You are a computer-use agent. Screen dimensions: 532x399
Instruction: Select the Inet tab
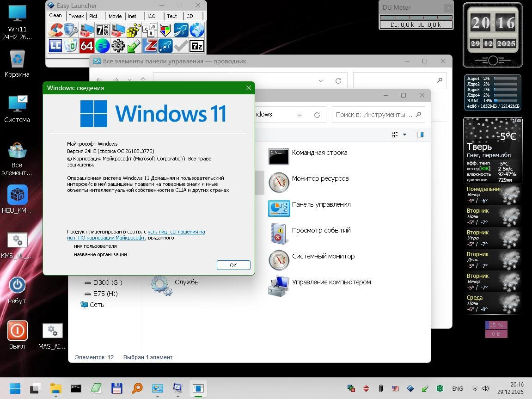tap(132, 16)
